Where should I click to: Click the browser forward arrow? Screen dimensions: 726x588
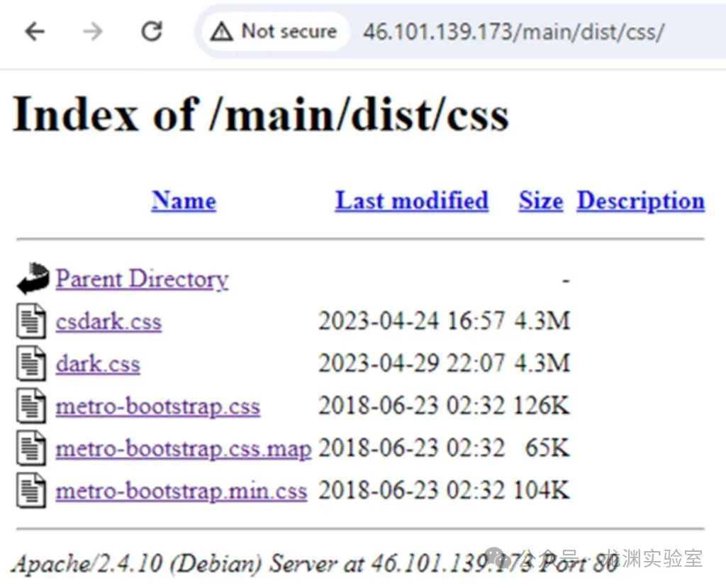[x=93, y=32]
